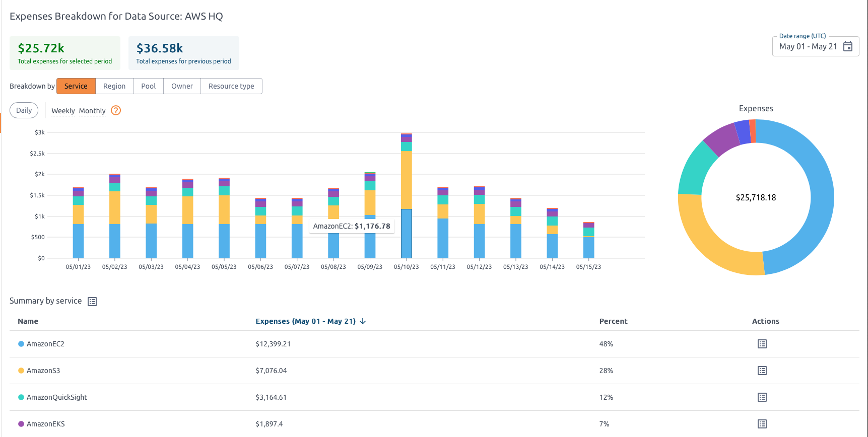Screen dimensions: 868x437
Task: Click the orange help question mark icon
Action: (116, 110)
